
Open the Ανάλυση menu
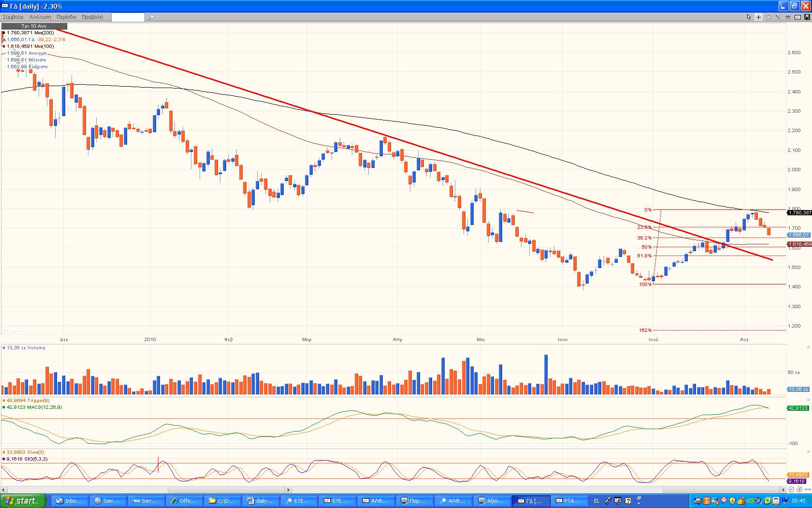pyautogui.click(x=40, y=17)
